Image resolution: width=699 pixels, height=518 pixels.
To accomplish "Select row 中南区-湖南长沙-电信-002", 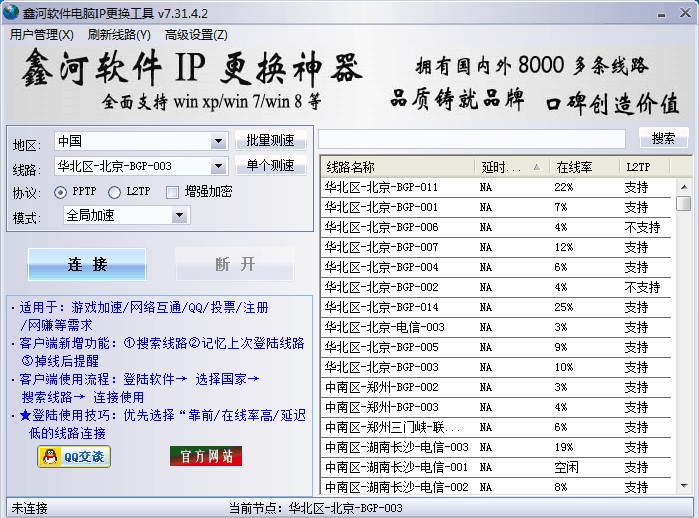I will click(x=496, y=487).
